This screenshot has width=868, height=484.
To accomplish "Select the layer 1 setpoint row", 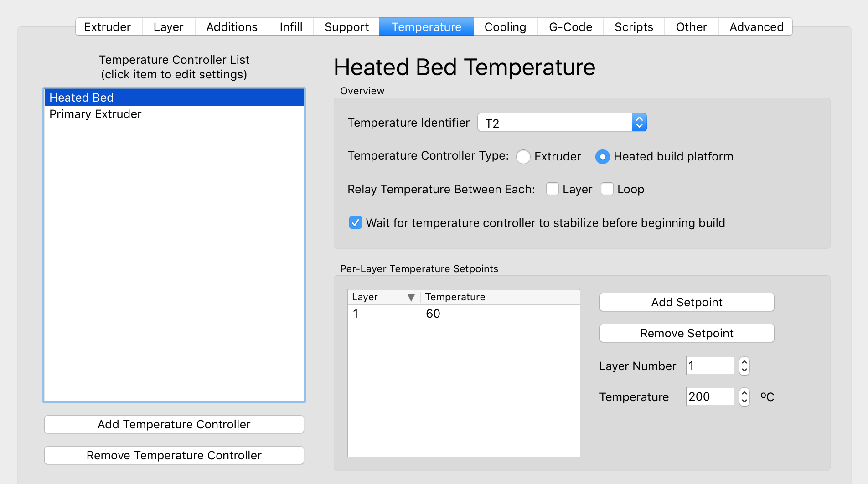I will point(463,314).
